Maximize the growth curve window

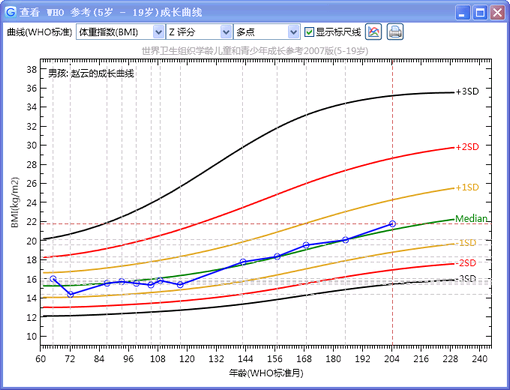click(x=480, y=13)
